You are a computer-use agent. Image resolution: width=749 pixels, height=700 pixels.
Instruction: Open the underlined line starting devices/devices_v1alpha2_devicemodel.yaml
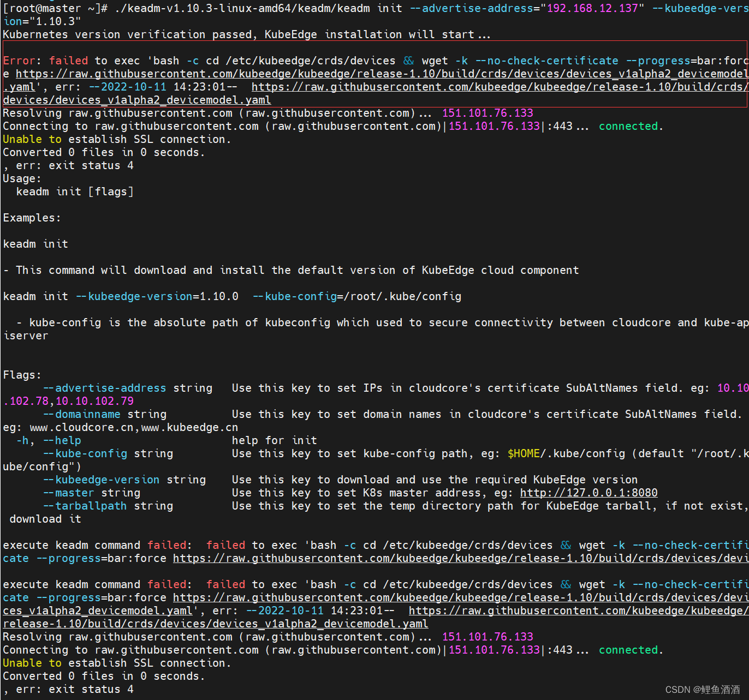(x=137, y=100)
